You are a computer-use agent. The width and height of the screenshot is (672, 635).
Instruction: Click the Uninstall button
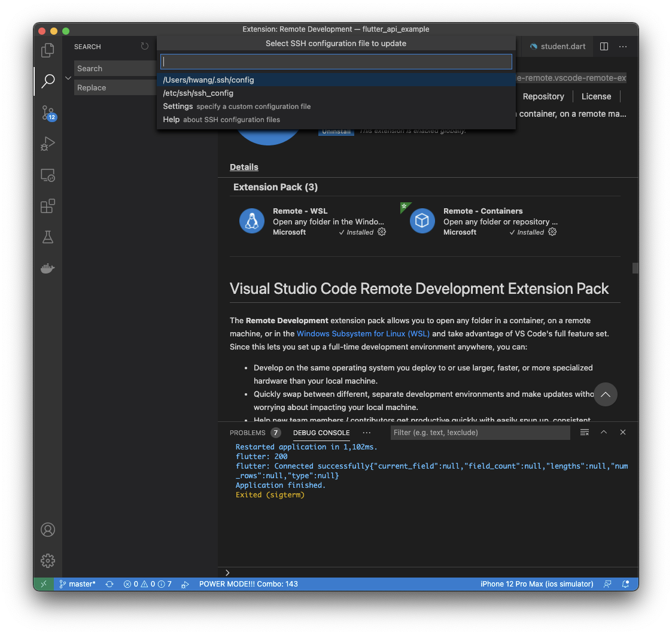pos(336,132)
